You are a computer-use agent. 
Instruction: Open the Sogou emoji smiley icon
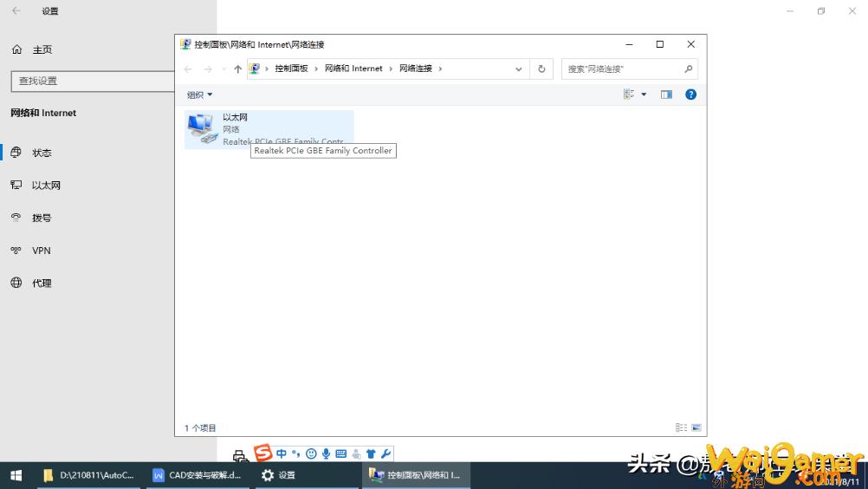pyautogui.click(x=311, y=453)
